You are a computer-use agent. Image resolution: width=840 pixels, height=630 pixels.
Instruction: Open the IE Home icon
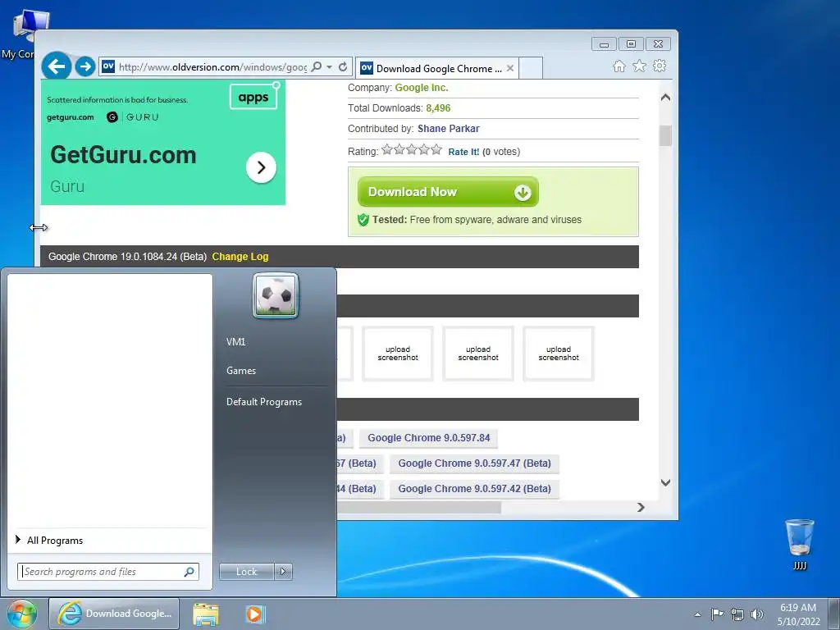[x=619, y=66]
